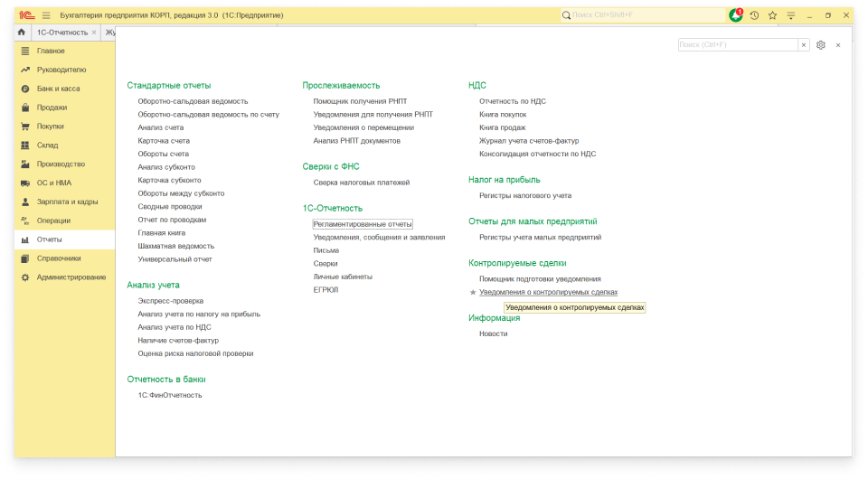This screenshot has height=479, width=868.
Task: Open the 1C main menu hamburger icon
Action: pos(46,15)
